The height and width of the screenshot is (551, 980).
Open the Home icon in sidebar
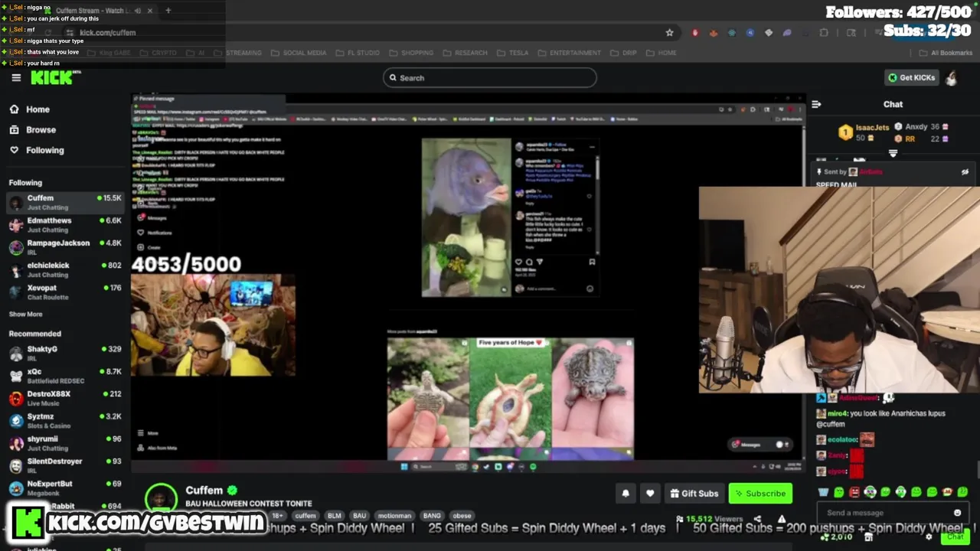14,109
